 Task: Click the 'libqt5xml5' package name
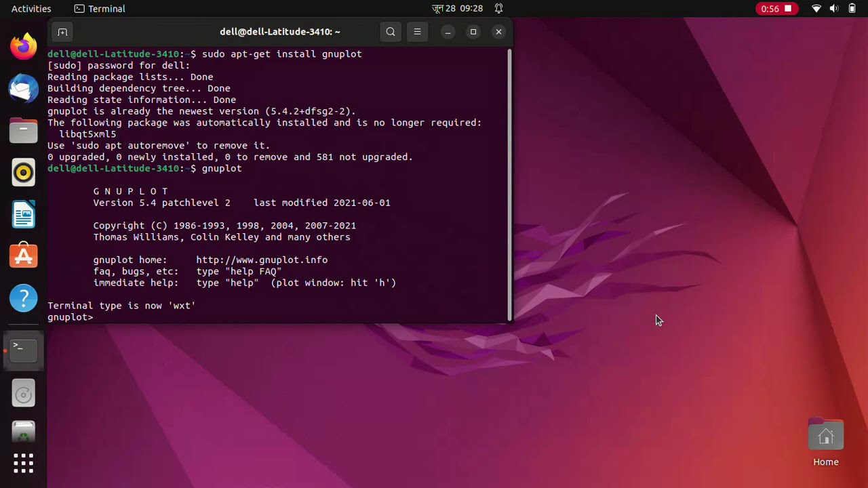point(87,134)
